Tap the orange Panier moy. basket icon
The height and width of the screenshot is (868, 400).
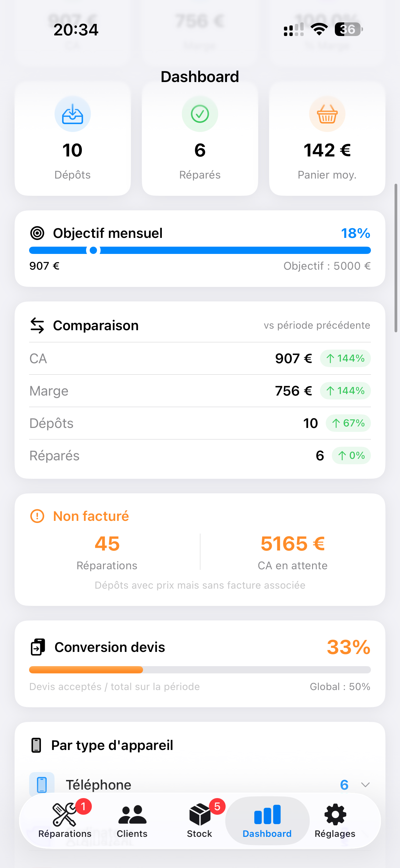coord(327,114)
